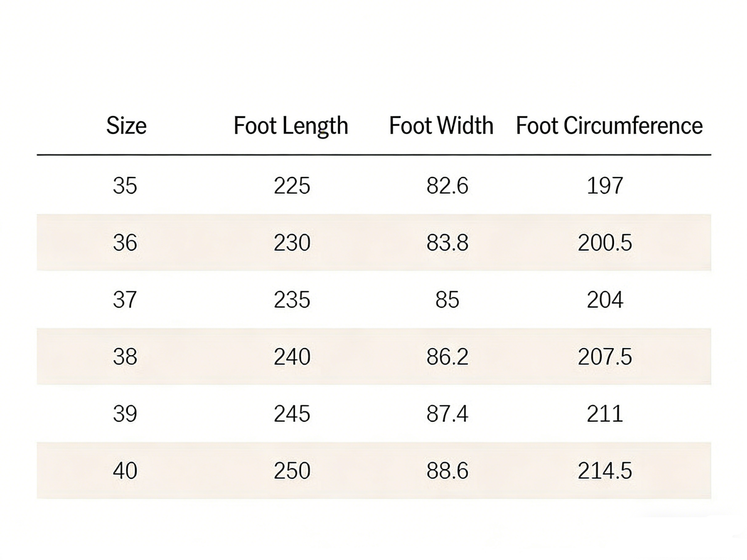Select size 37 cell
This screenshot has height=560, width=747.
[125, 300]
